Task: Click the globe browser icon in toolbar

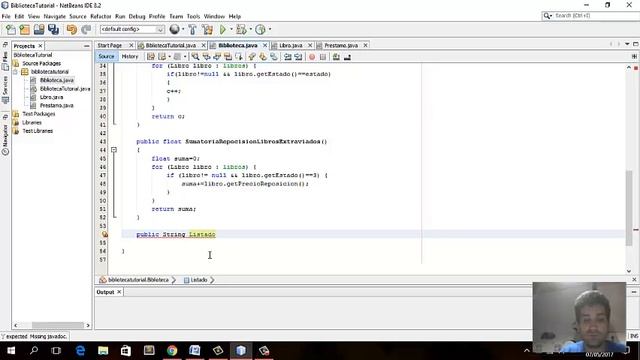Action: 174,29
